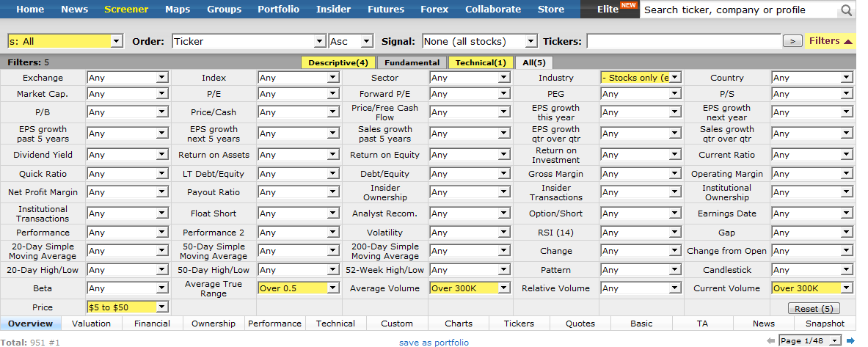Viewport: 868px width, 347px height.
Task: Click the search magnifier icon
Action: (x=847, y=10)
